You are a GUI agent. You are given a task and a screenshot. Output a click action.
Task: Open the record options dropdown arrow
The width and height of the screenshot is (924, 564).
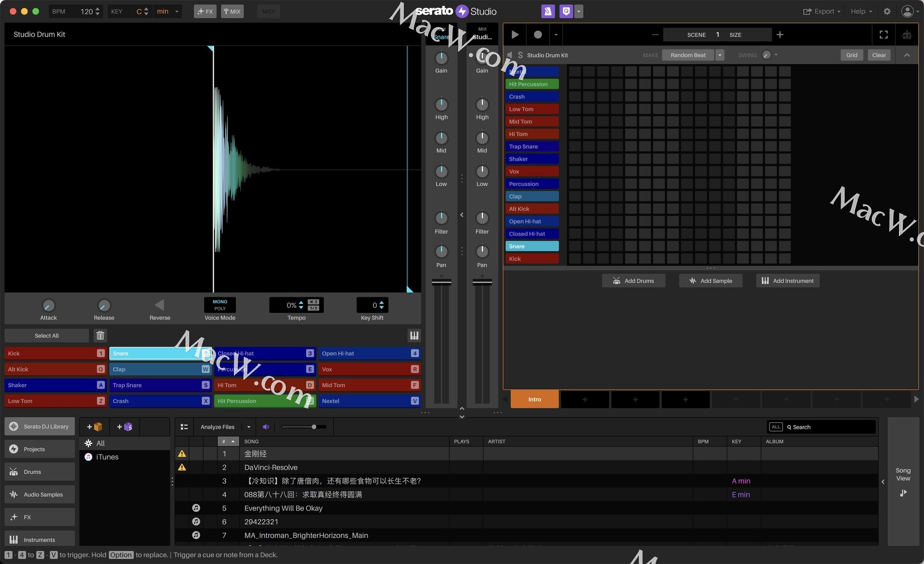tap(556, 35)
